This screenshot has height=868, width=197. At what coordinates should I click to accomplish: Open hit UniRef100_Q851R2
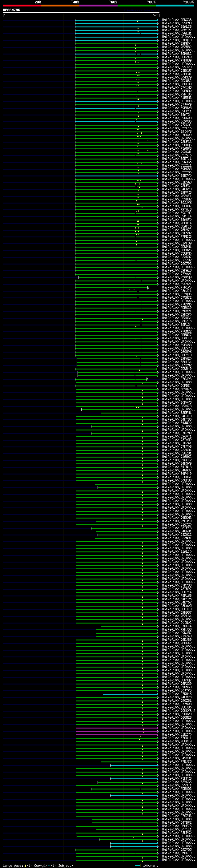tap(177, 30)
